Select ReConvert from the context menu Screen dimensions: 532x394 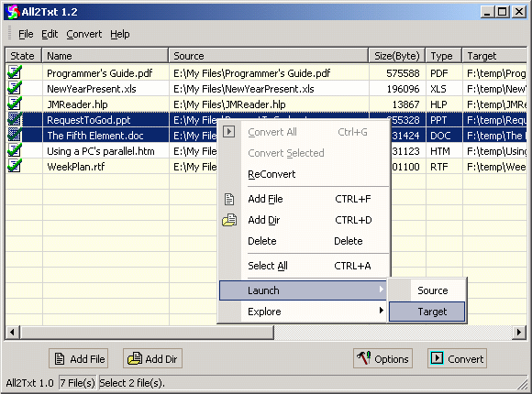[x=272, y=174]
